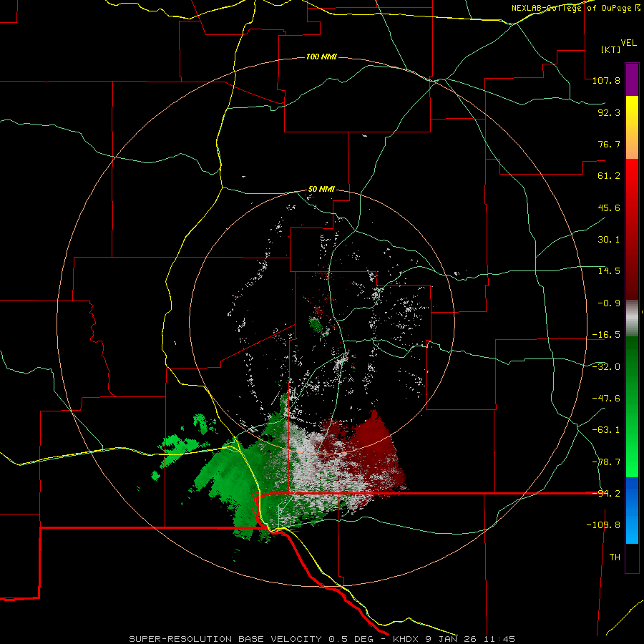Click the [KT] units label
Viewport: 644px width, 644px height.
(x=611, y=49)
